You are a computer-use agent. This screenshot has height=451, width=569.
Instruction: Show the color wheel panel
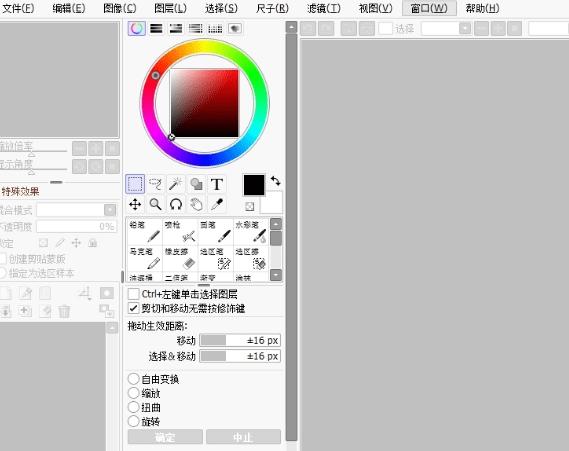click(136, 28)
